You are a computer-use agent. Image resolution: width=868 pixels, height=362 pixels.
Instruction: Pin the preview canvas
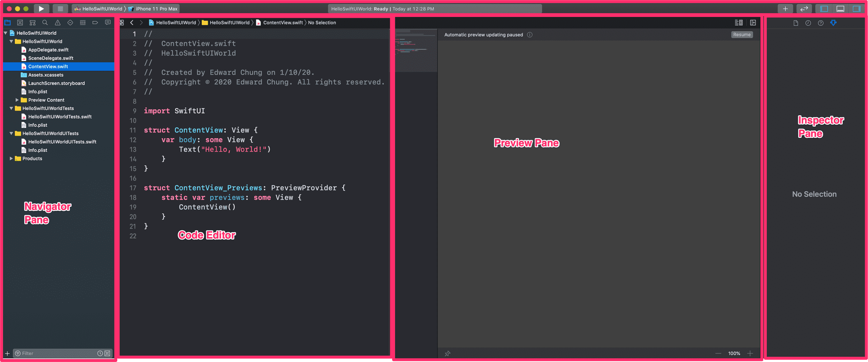(x=448, y=354)
